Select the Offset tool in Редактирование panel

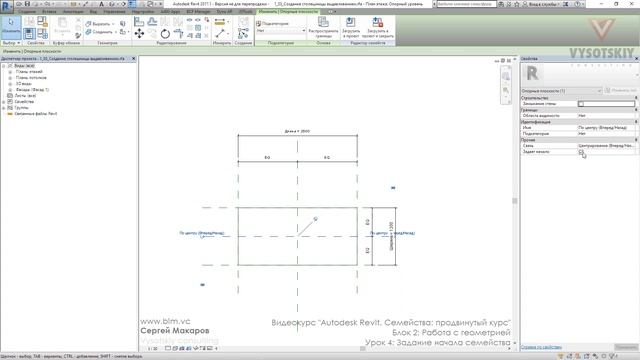(x=152, y=21)
